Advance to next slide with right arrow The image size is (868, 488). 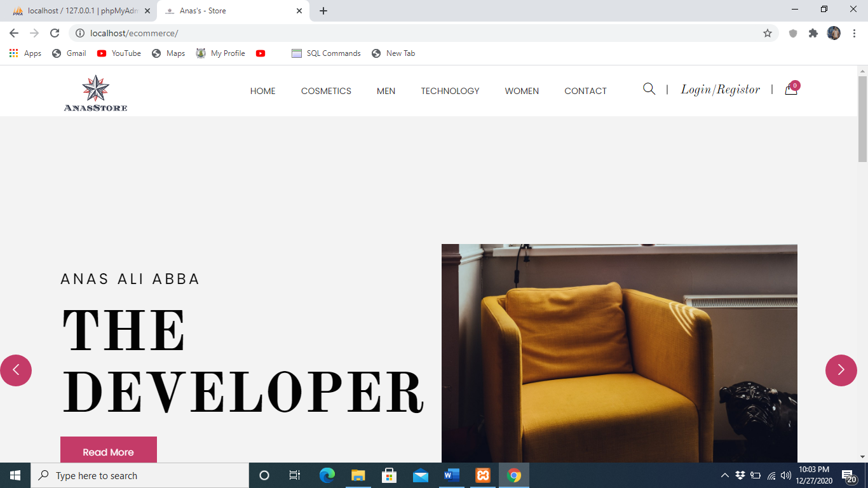click(x=841, y=370)
